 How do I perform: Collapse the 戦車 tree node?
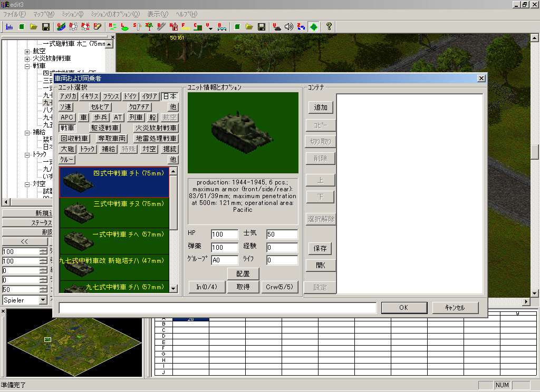(27, 66)
